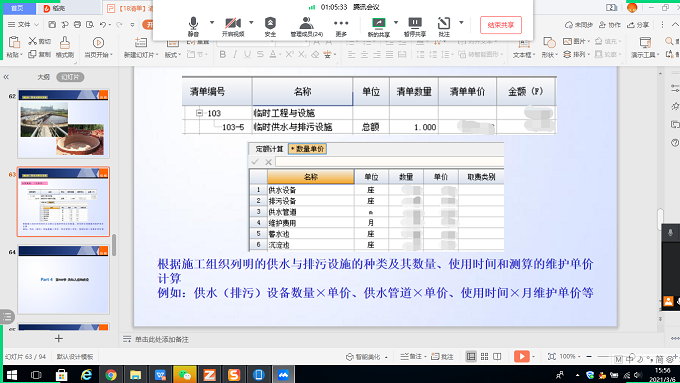Click the zoom slider minus button
This screenshot has width=680, height=383.
(589, 357)
